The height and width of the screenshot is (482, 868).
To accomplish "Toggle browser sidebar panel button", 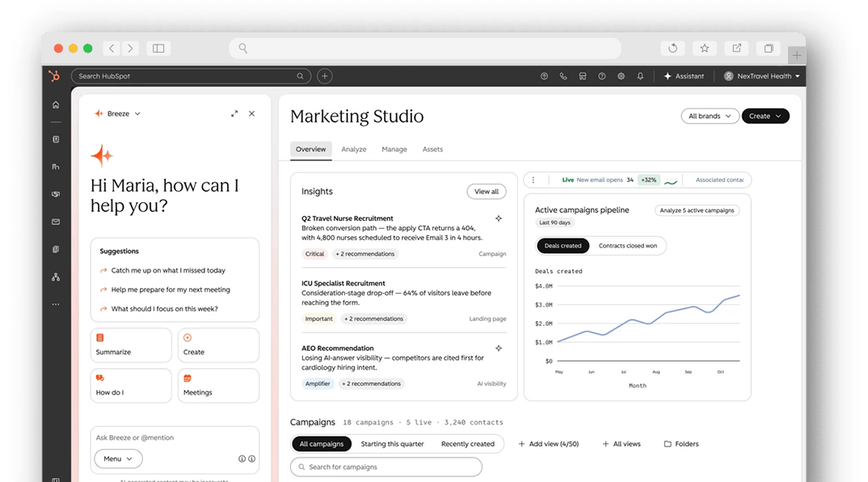I will pyautogui.click(x=158, y=49).
